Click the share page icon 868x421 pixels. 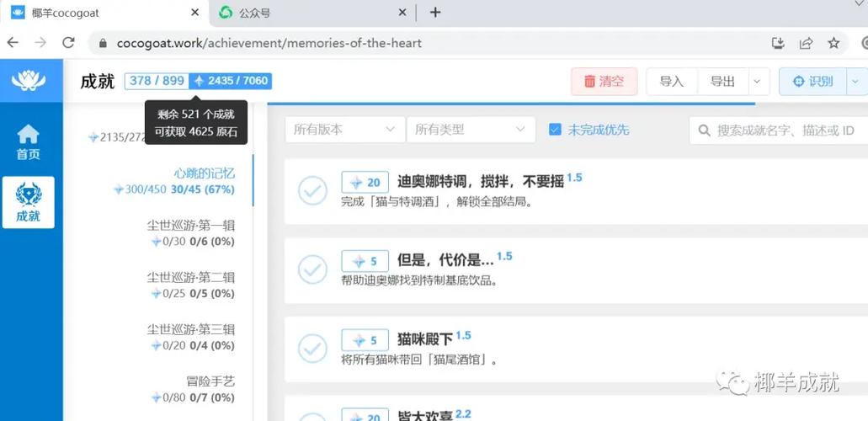pyautogui.click(x=806, y=43)
